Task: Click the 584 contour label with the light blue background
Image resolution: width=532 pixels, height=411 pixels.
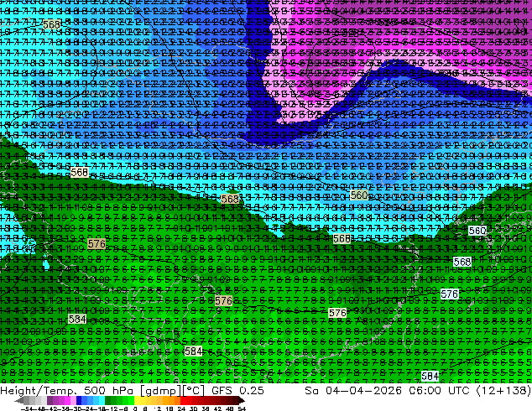Action: pos(430,376)
